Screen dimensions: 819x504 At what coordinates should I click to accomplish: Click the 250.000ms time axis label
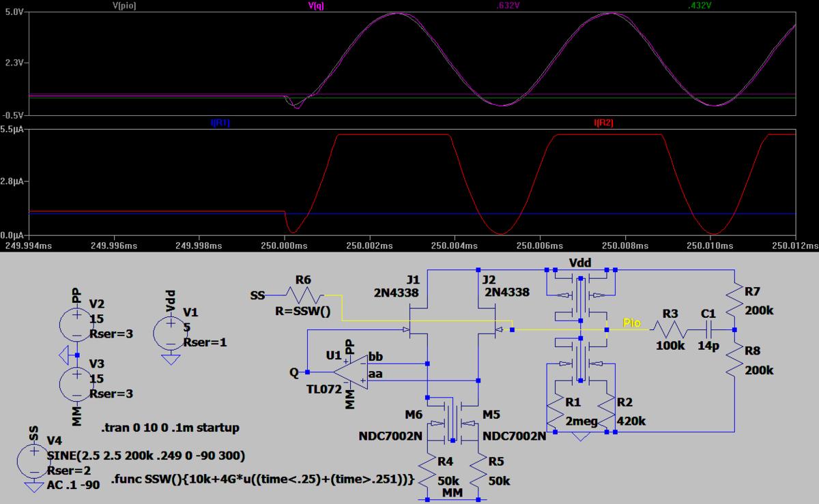point(283,244)
